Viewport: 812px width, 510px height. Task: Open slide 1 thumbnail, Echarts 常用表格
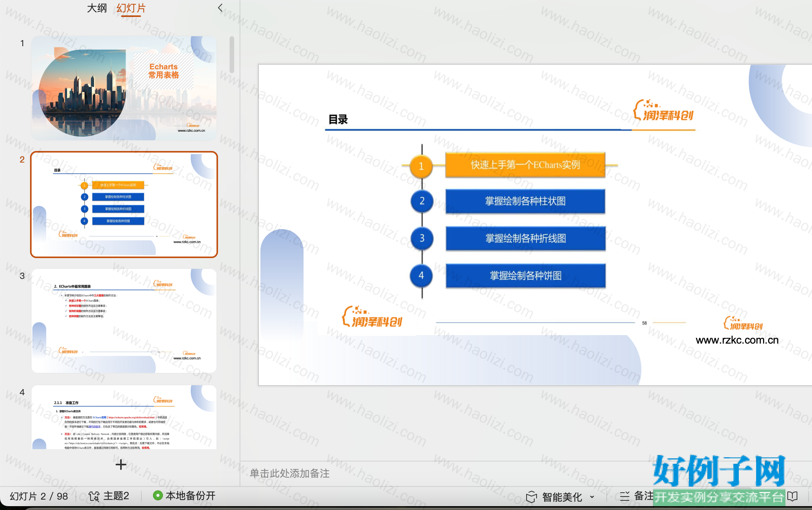(124, 88)
